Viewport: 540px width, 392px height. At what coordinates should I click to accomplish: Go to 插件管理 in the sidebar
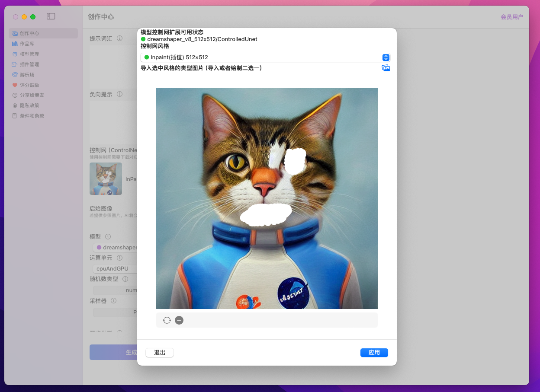pos(29,64)
